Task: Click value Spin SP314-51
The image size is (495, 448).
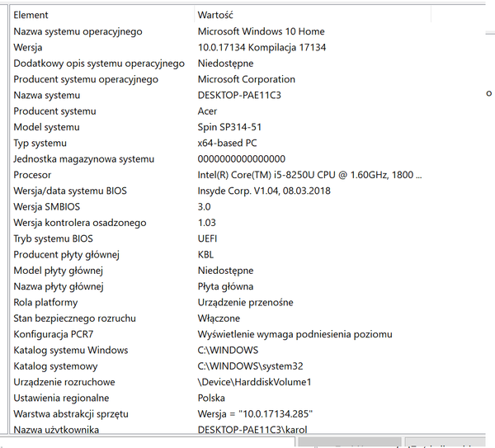Action: click(x=229, y=127)
